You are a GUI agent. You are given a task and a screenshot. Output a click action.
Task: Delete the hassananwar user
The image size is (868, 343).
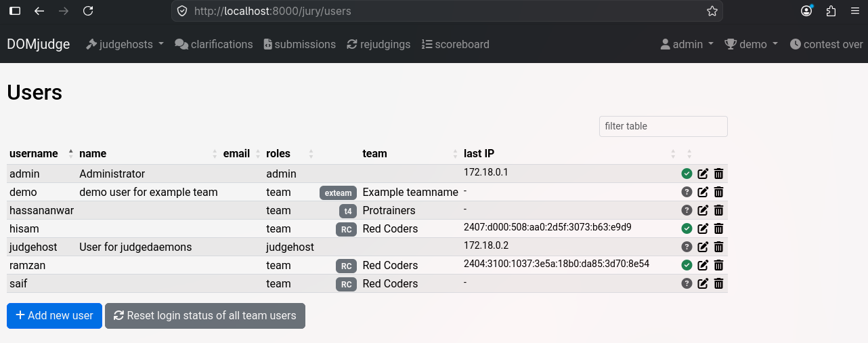pyautogui.click(x=719, y=210)
